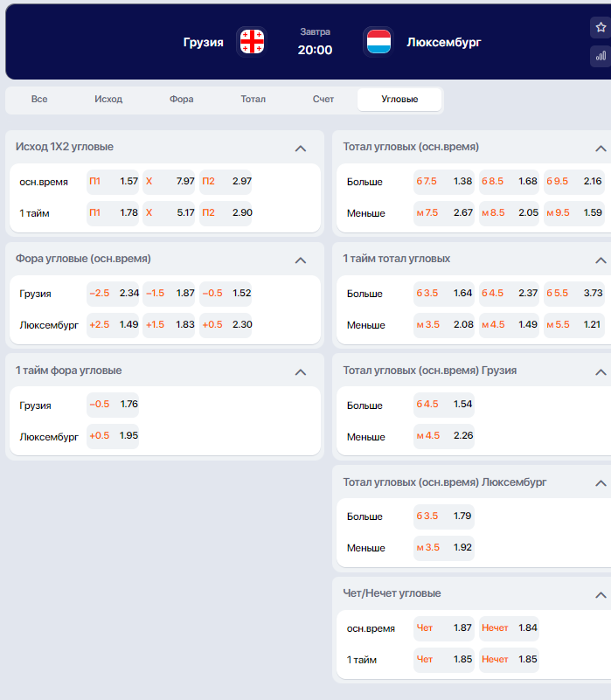The image size is (611, 700).
Task: Choose Нечет 1.84 for осн.время
Action: click(509, 628)
